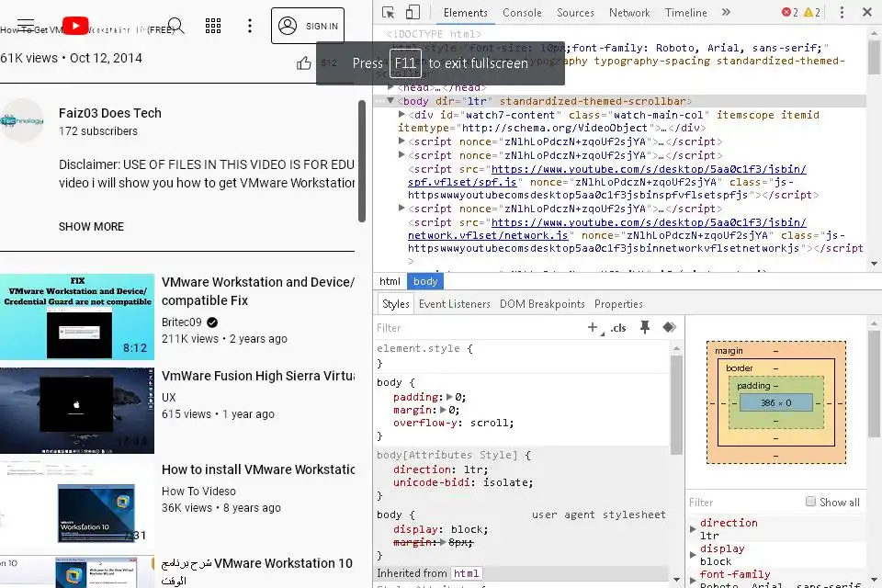The image size is (882, 588).
Task: Open the Faiz03 Does Tech channel name
Action: pos(109,113)
